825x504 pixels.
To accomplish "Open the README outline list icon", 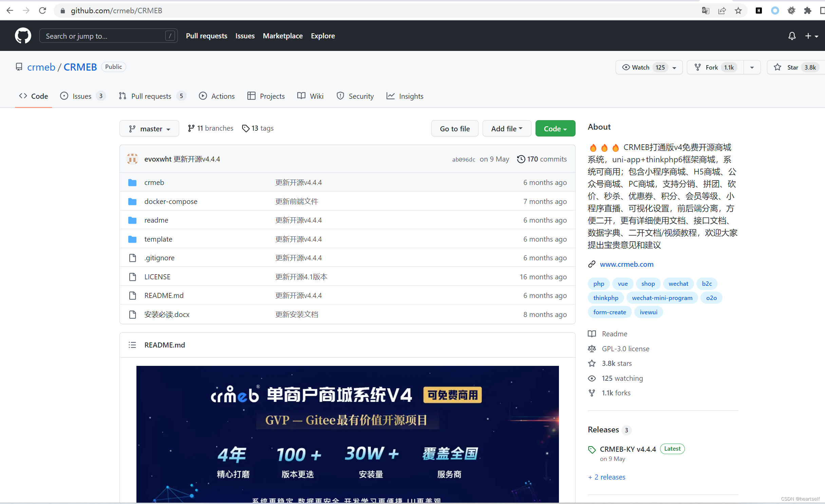I will pyautogui.click(x=132, y=345).
